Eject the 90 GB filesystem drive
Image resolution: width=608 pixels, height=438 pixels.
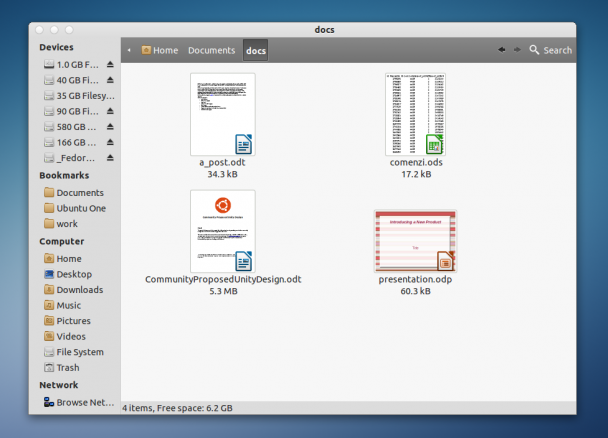pos(110,111)
